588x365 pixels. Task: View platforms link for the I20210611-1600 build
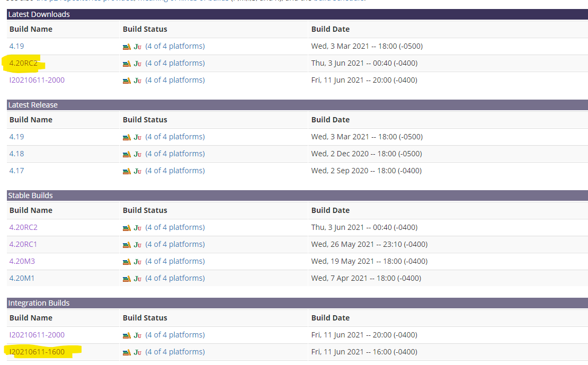coord(175,352)
